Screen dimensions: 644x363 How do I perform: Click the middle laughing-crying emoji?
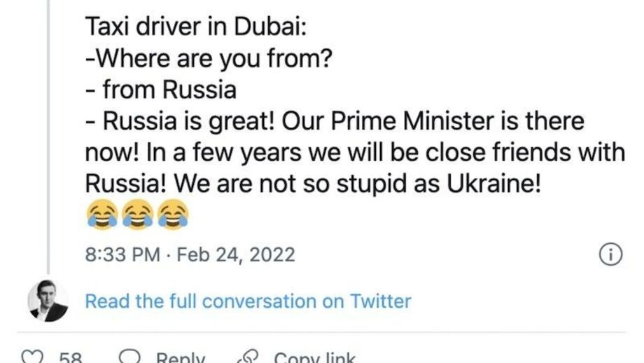tap(137, 214)
